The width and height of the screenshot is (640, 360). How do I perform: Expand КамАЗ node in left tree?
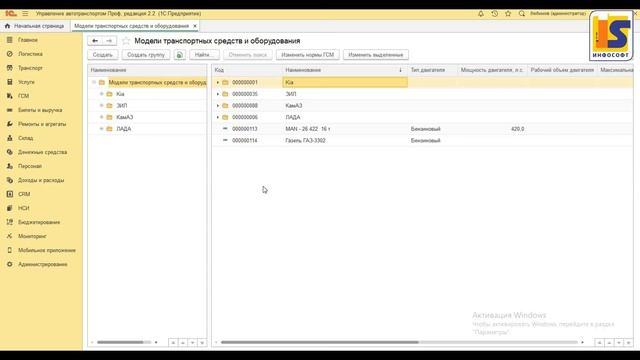pos(102,117)
